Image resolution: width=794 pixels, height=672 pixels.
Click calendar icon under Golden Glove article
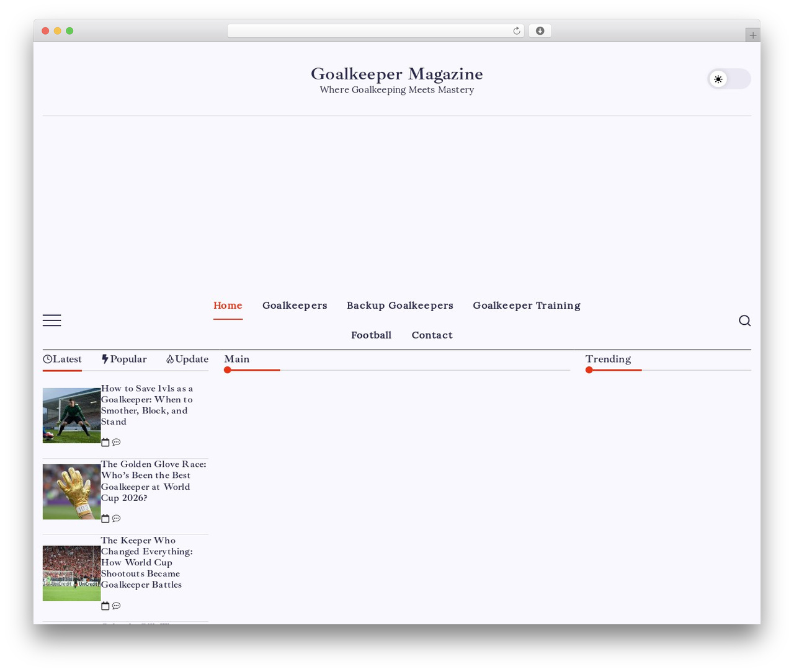[105, 518]
